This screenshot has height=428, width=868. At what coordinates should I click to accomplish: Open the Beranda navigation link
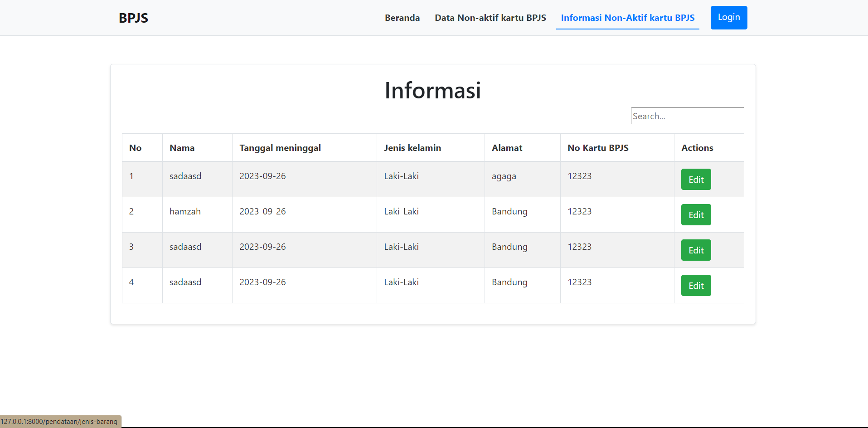[402, 18]
